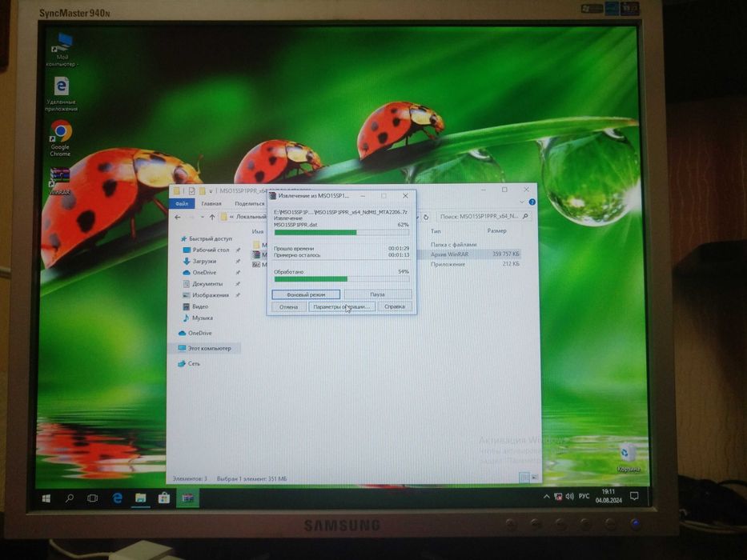This screenshot has width=747, height=560.
Task: Click the file extraction progress bar at 62%
Action: coord(342,232)
